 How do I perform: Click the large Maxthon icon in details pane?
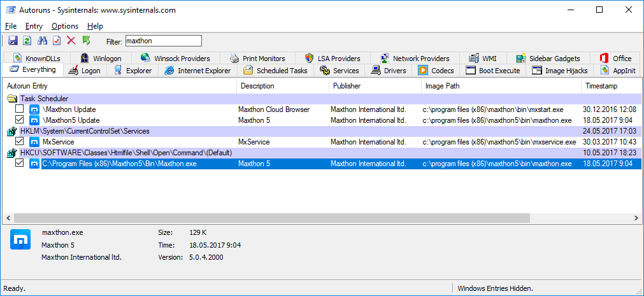pyautogui.click(x=22, y=241)
